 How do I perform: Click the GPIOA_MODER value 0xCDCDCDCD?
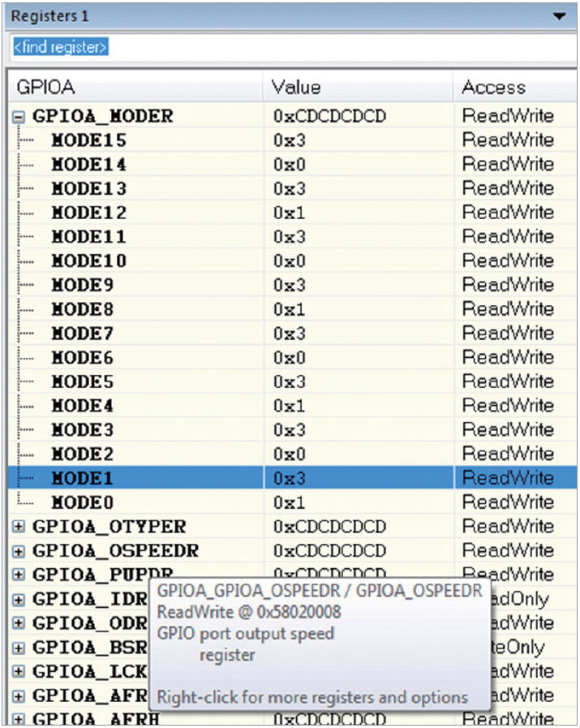point(329,116)
